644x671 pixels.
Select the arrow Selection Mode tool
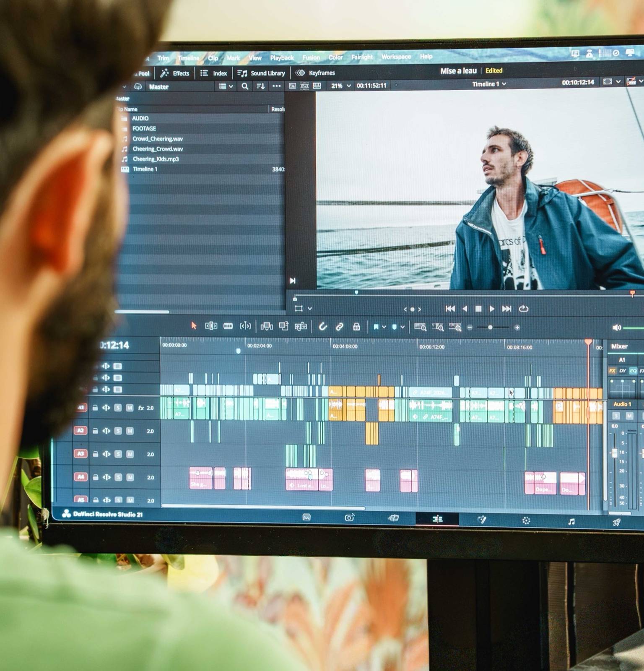194,325
